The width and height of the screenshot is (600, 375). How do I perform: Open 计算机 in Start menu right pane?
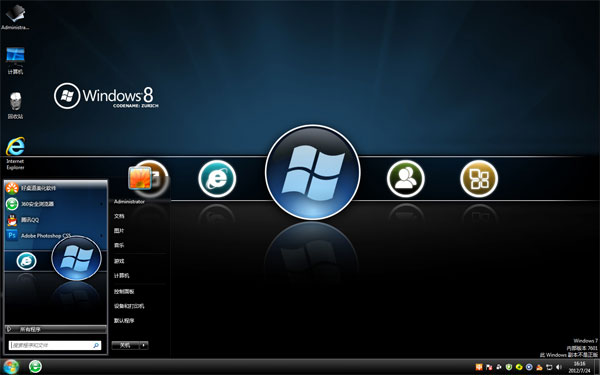tap(121, 276)
